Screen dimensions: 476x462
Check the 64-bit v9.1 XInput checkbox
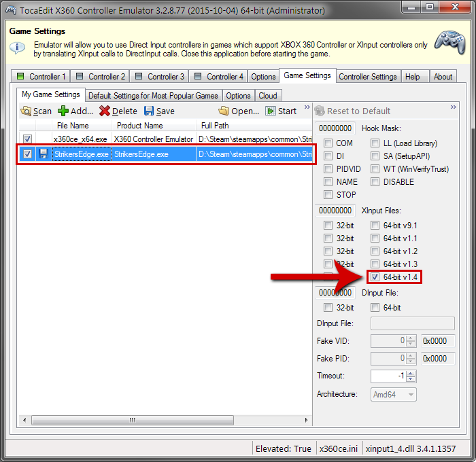(x=375, y=225)
